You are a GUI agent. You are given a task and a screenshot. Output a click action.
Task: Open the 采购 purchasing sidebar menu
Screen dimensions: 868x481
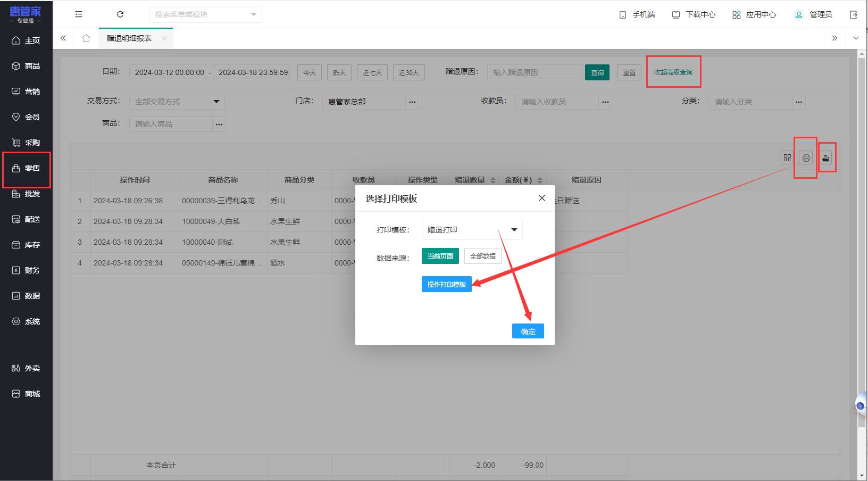(x=26, y=143)
